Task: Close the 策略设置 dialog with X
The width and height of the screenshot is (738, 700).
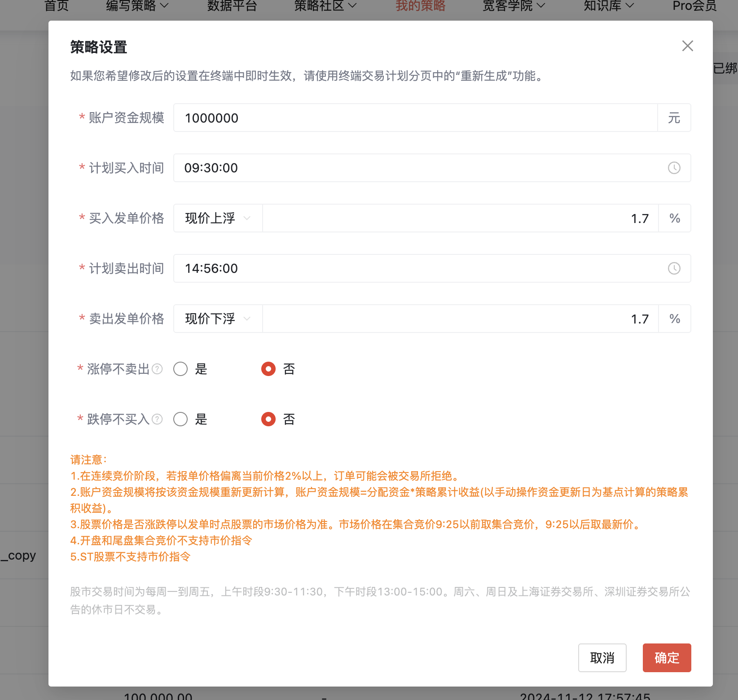Action: coord(687,46)
